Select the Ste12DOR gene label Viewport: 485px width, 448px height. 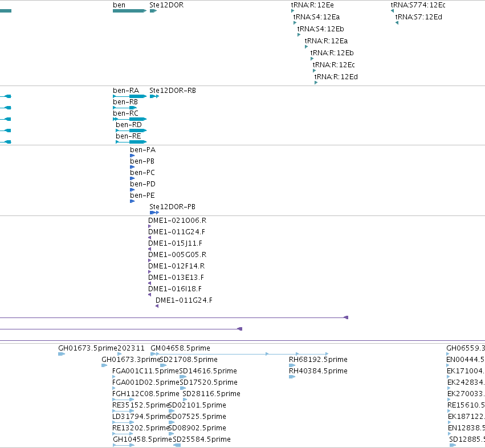[166, 5]
